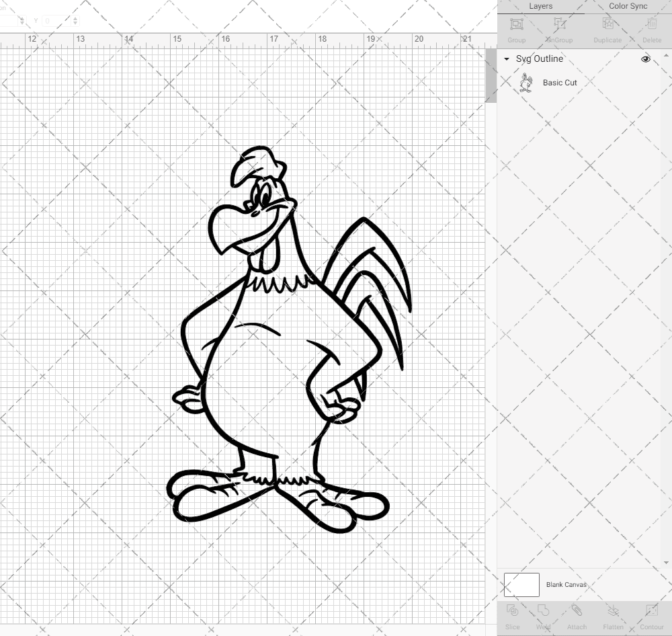The image size is (672, 636).
Task: Click the Y position stepper arrows
Action: coord(75,21)
